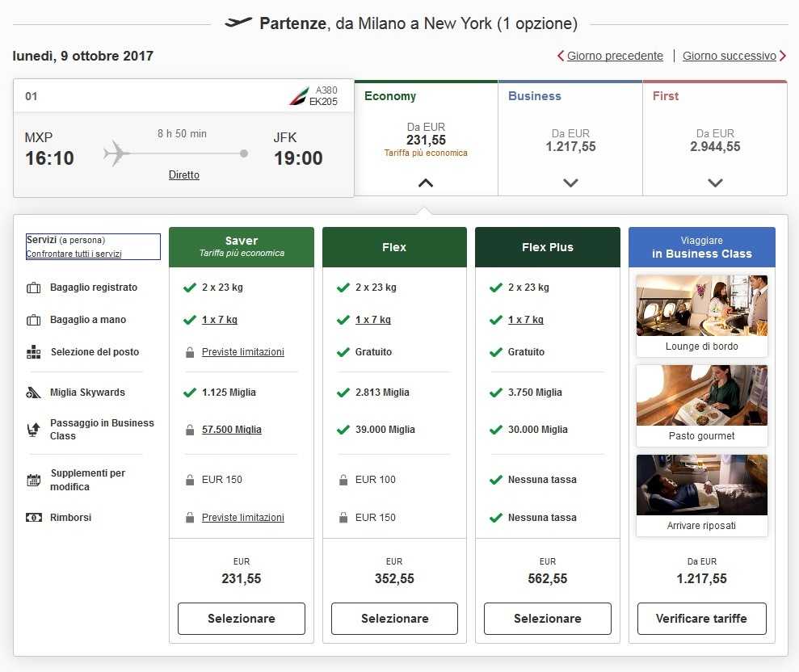The image size is (799, 672).
Task: Click the Emirates airline logo icon
Action: pyautogui.click(x=299, y=96)
